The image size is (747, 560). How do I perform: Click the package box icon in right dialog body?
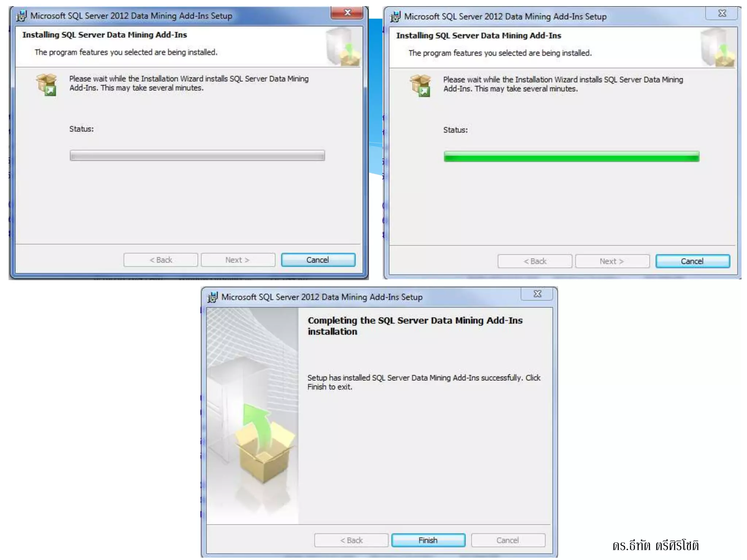[x=421, y=85]
